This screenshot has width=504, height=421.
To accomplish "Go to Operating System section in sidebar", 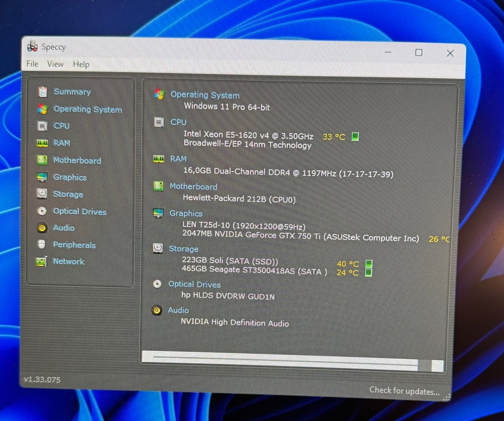I will (88, 109).
